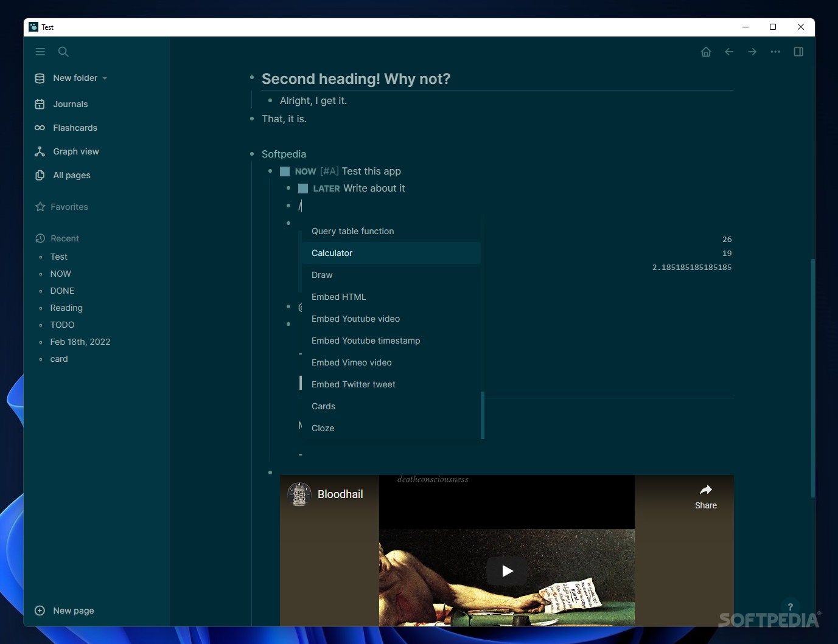Open Graph view in sidebar
Image resolution: width=838 pixels, height=644 pixels.
(75, 151)
